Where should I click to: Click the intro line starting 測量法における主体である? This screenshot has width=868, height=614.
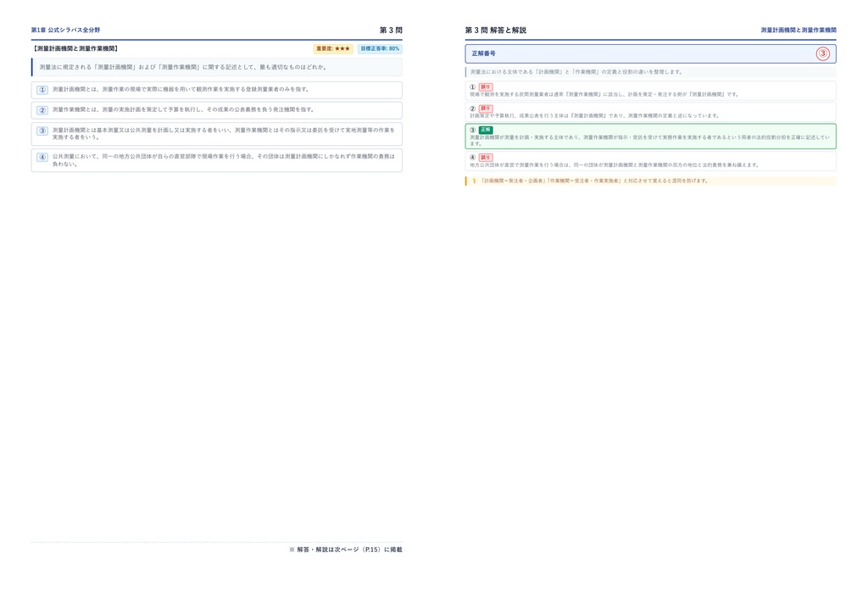[x=576, y=72]
